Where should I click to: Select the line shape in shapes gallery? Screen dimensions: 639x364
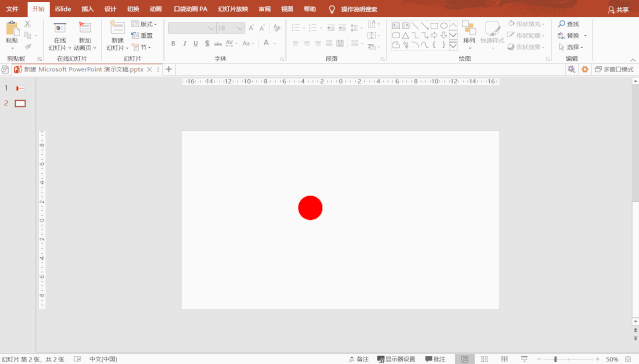(415, 26)
